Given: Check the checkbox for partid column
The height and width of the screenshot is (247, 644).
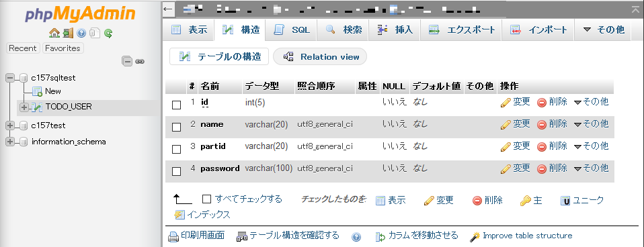Looking at the screenshot, I should tap(176, 150).
